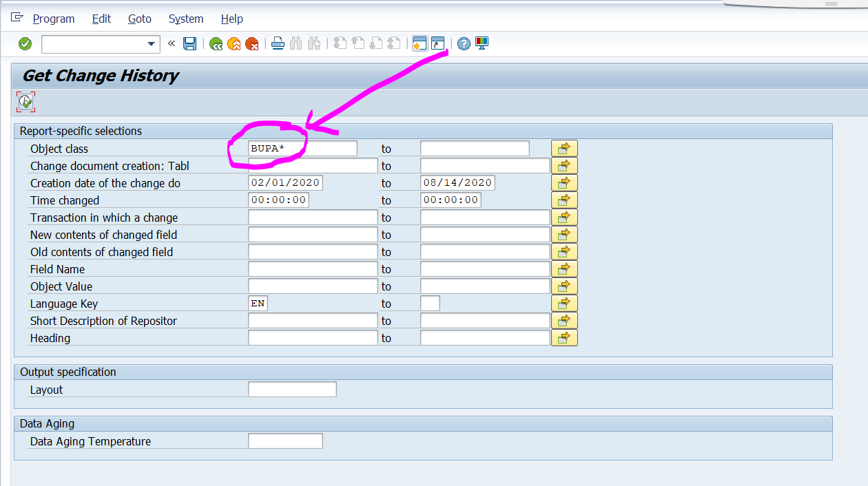Open the Goto menu

[x=139, y=19]
